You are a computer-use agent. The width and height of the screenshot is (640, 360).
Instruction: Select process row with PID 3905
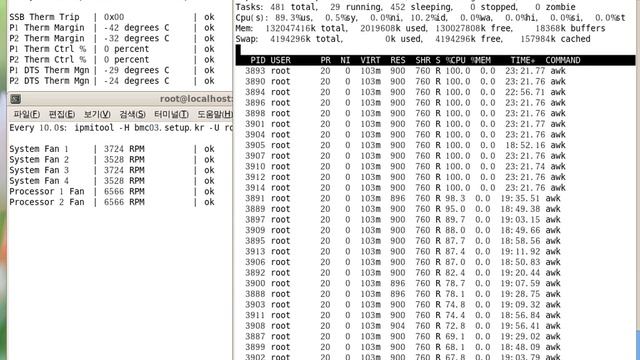coord(405,145)
